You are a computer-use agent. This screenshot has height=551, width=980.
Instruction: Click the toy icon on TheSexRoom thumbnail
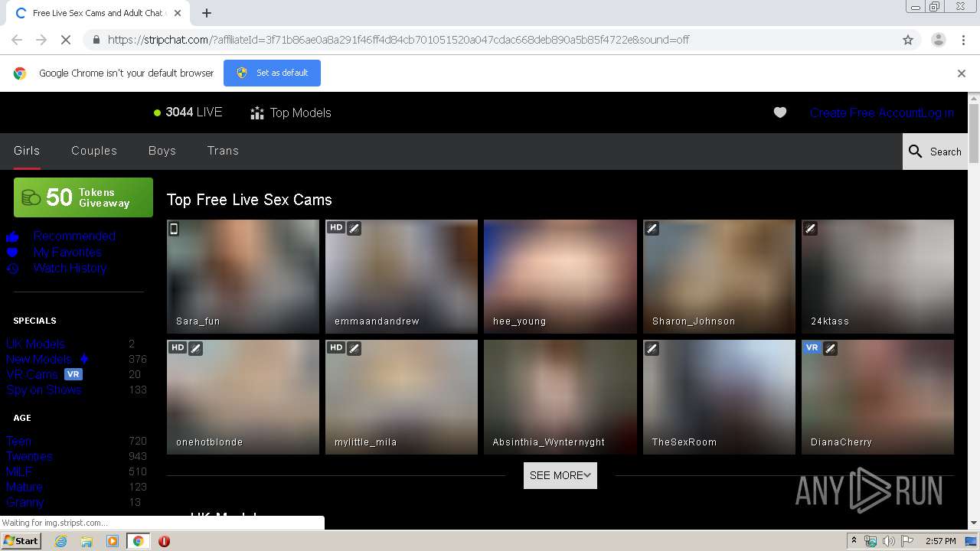[x=652, y=348]
